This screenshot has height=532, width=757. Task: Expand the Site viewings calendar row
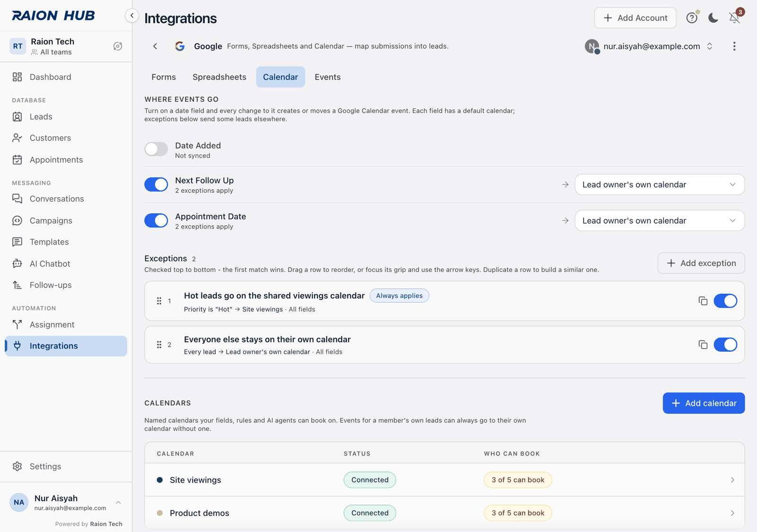(x=444, y=480)
